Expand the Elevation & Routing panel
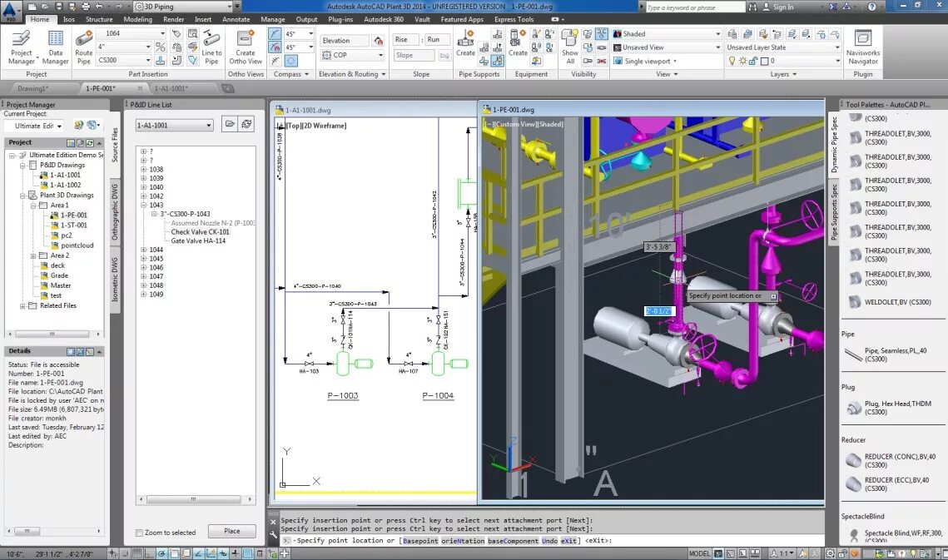Viewport: 948px width, 560px height. click(x=352, y=74)
